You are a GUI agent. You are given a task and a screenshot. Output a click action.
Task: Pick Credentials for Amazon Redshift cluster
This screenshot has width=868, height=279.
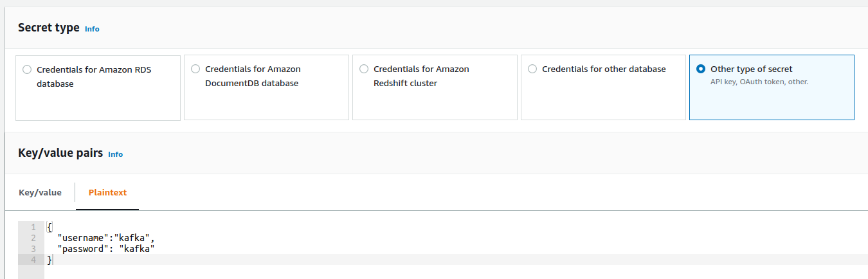point(364,69)
